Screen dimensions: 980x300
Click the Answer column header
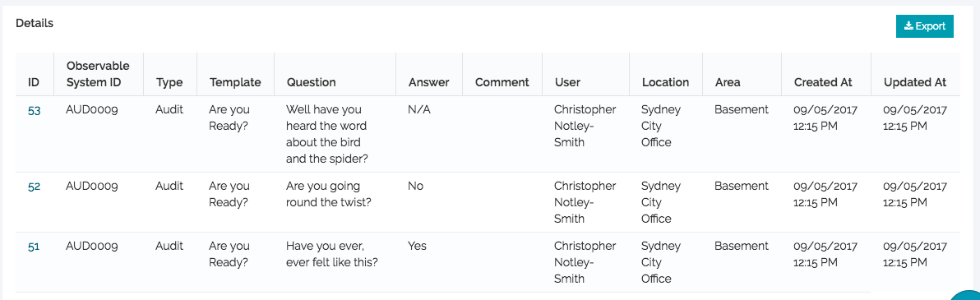429,82
